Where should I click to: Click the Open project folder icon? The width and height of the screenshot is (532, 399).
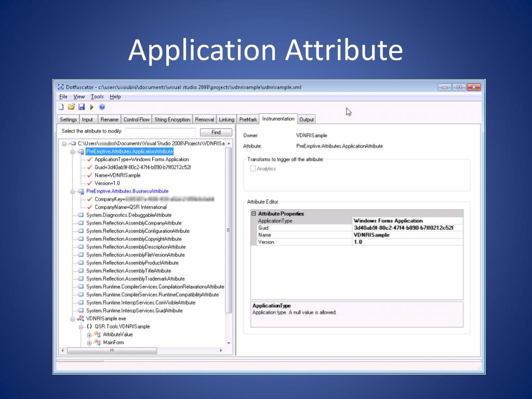point(71,107)
